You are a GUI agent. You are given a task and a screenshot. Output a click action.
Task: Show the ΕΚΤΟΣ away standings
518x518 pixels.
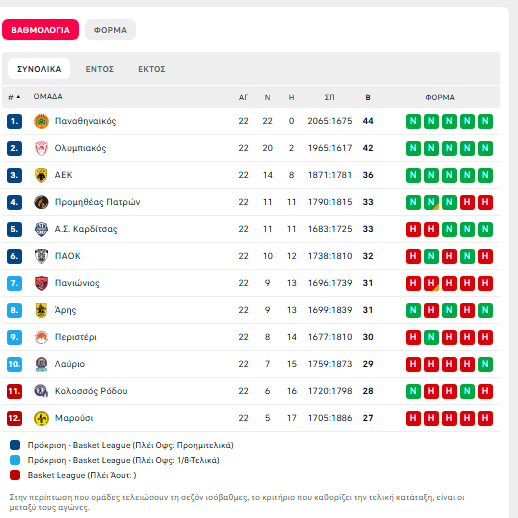pos(152,69)
